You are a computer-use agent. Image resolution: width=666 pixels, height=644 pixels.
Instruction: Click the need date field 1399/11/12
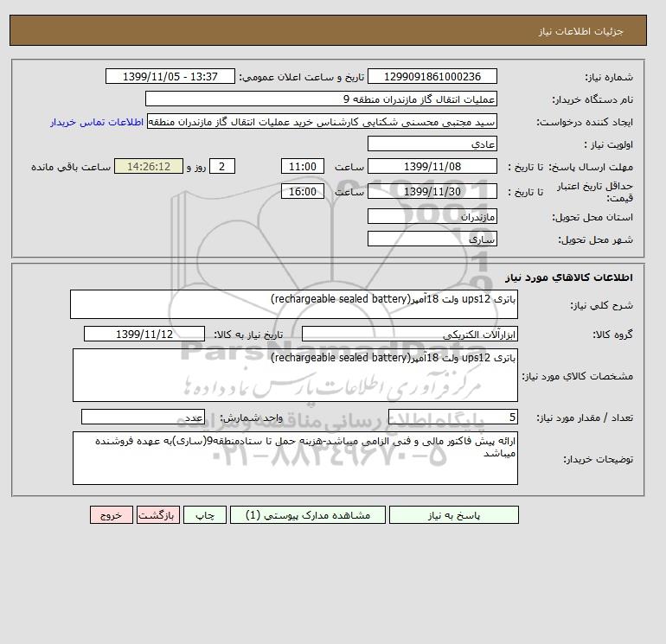pos(144,334)
